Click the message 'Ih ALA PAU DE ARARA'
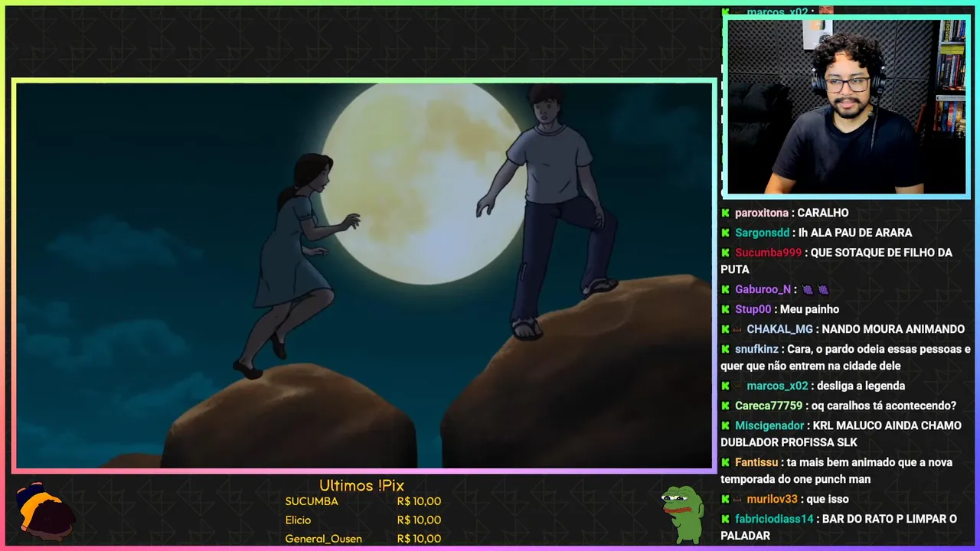 click(x=855, y=233)
